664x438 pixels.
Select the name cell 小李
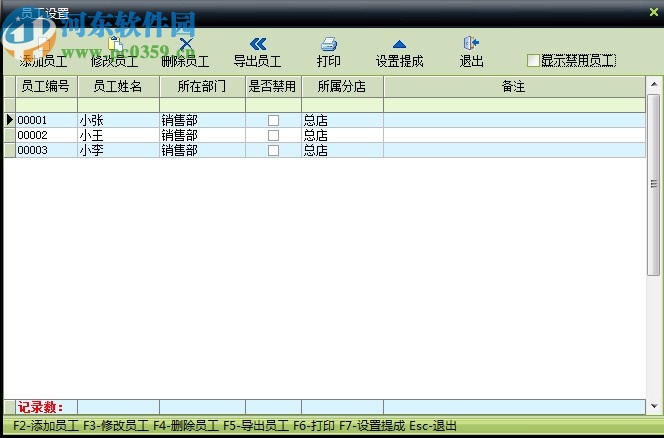point(118,150)
